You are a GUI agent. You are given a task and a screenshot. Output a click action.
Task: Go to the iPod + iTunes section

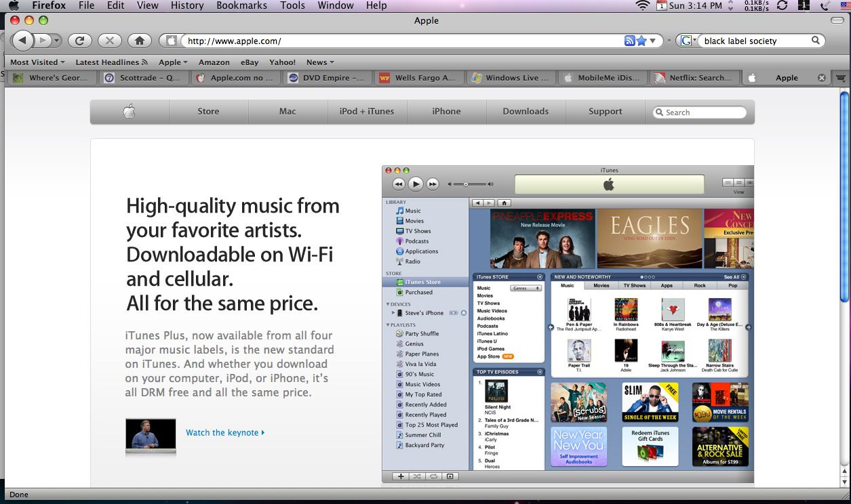point(367,112)
